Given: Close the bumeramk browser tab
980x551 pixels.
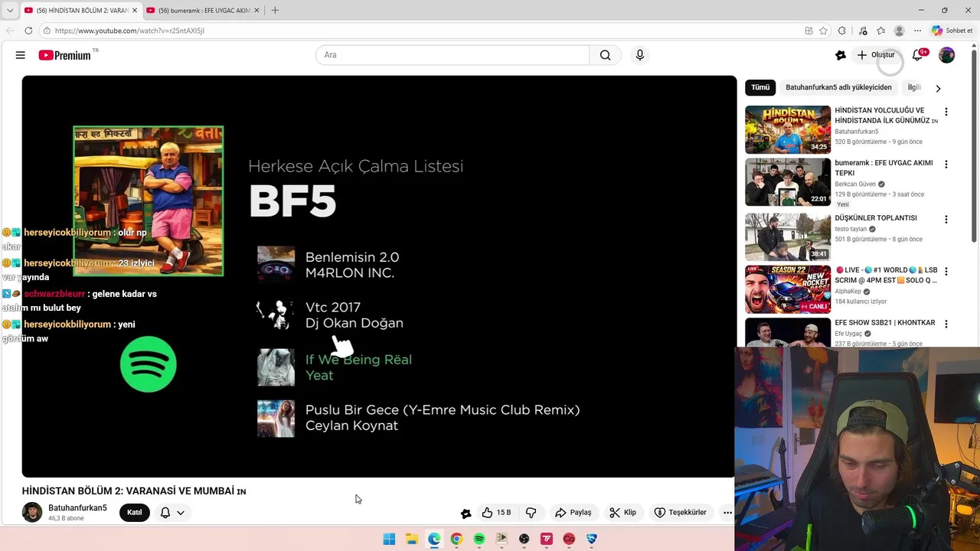Looking at the screenshot, I should click(256, 10).
